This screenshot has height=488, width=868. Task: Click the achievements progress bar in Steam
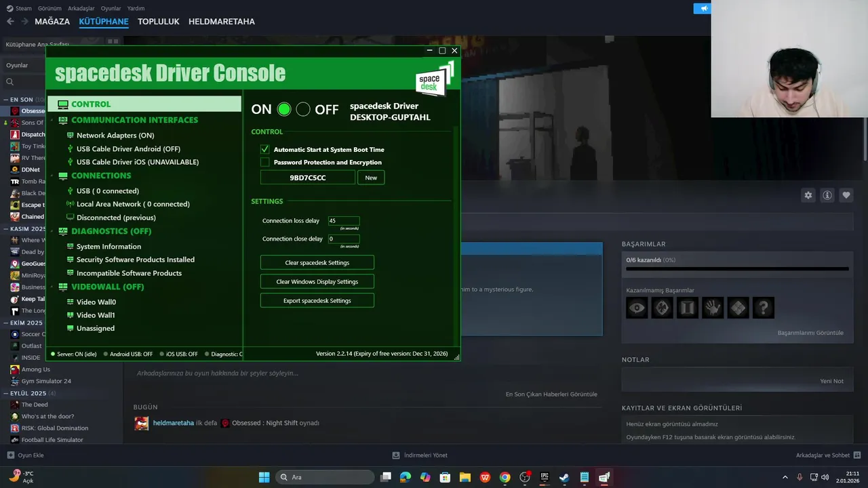[737, 269]
